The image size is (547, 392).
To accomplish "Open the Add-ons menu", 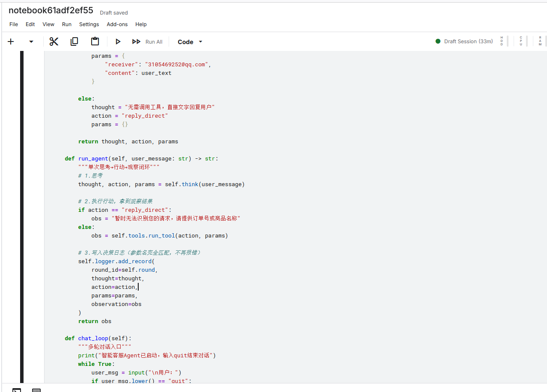I will click(x=117, y=24).
